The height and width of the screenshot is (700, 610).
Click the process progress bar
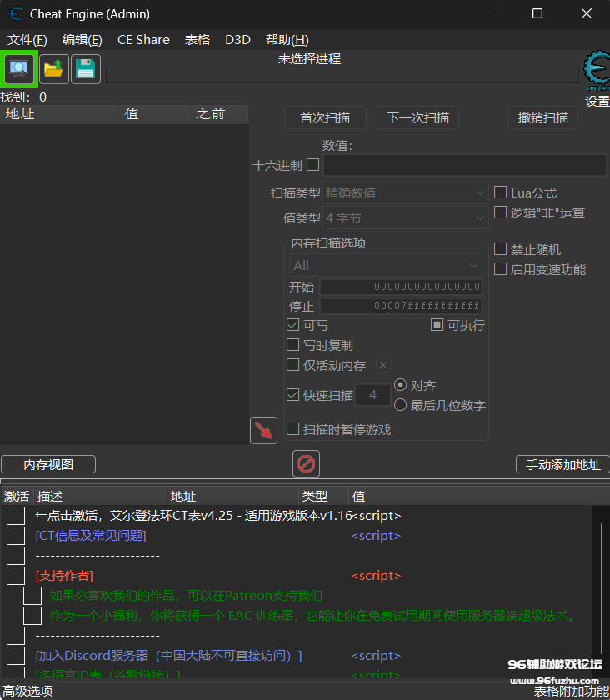click(342, 75)
